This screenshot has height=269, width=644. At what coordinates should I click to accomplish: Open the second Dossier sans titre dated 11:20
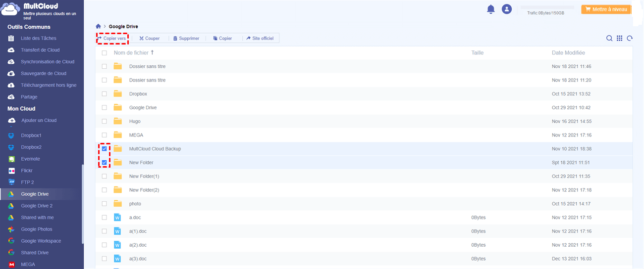pos(364,80)
